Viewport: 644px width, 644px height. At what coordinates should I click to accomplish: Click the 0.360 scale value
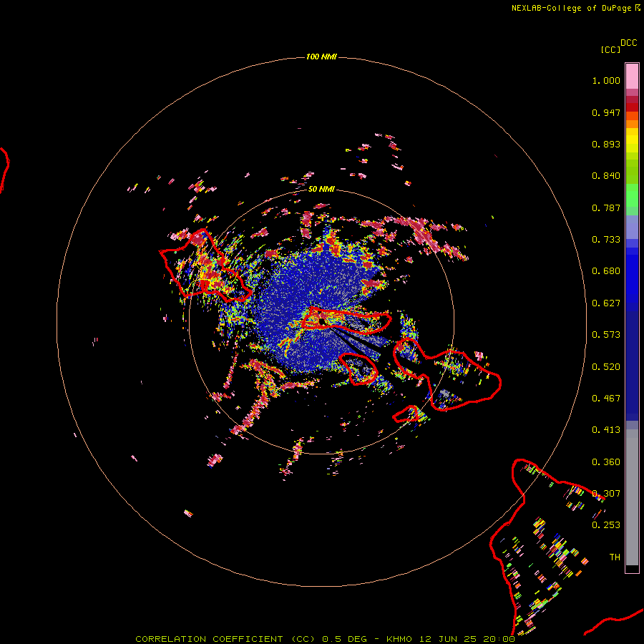coord(606,462)
